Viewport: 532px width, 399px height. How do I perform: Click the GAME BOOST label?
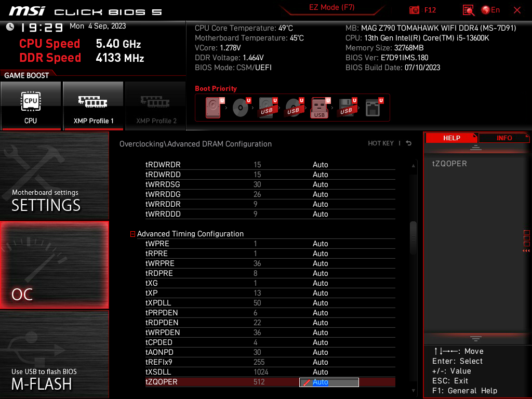pos(26,75)
